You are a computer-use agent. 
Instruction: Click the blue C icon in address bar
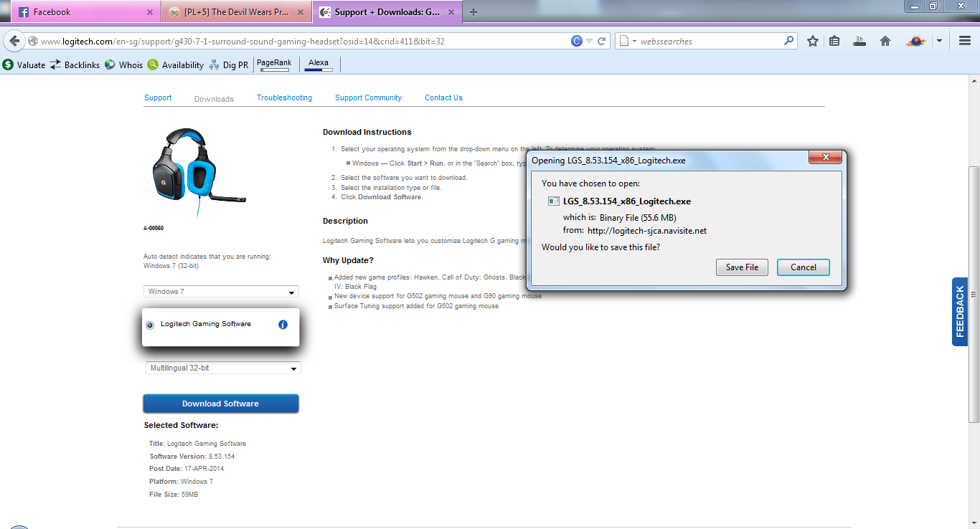tap(576, 41)
